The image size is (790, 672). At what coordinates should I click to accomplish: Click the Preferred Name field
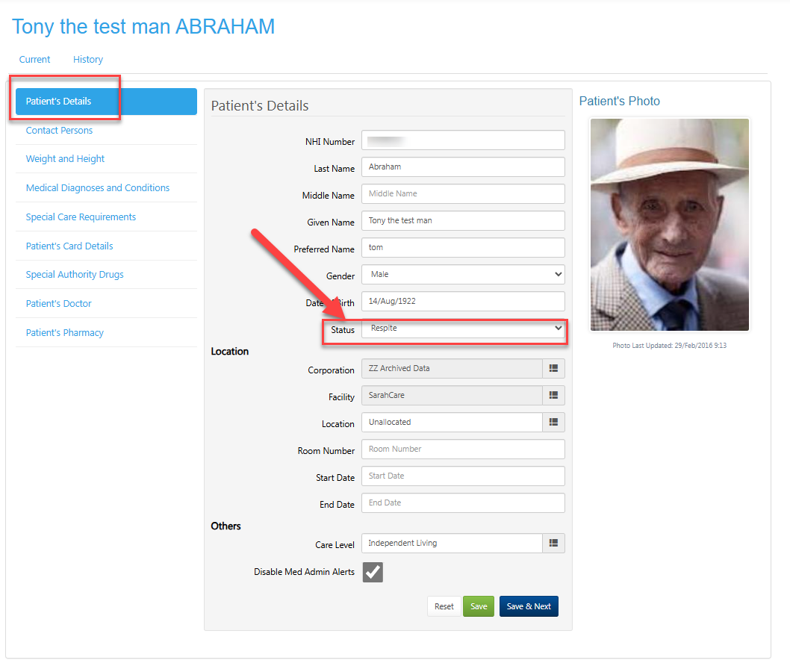[463, 247]
